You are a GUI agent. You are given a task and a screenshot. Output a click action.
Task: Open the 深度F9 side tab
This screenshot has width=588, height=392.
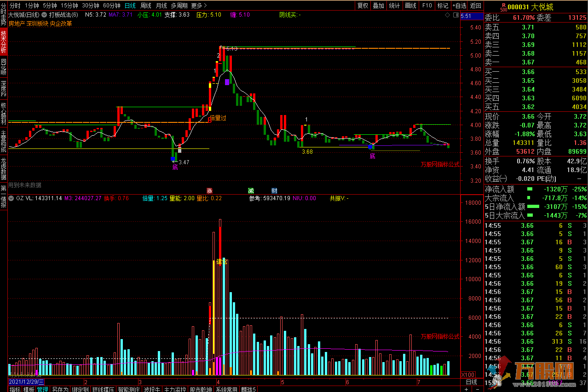(4, 88)
